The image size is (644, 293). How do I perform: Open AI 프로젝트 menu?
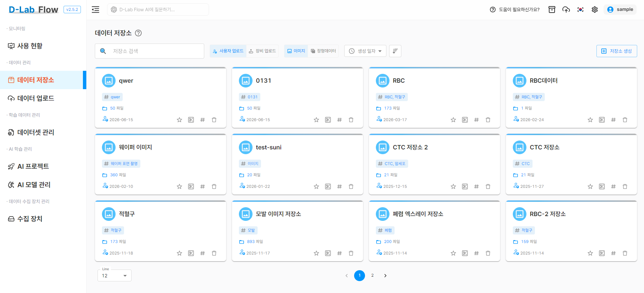point(43,166)
